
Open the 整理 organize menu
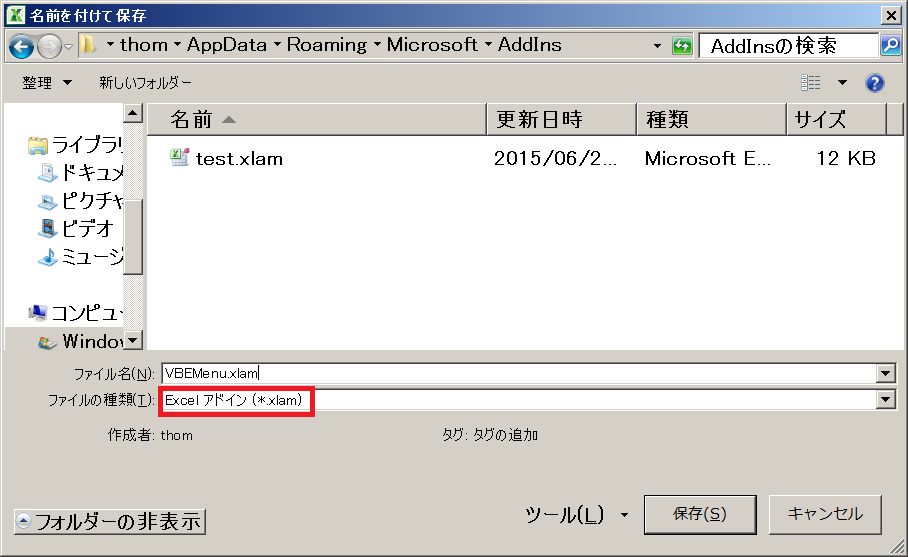point(47,83)
